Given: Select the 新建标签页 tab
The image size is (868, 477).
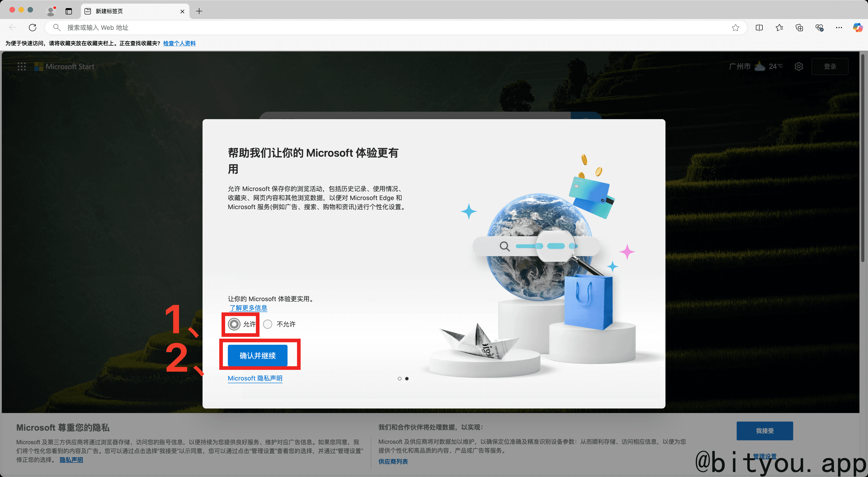Looking at the screenshot, I should (135, 11).
